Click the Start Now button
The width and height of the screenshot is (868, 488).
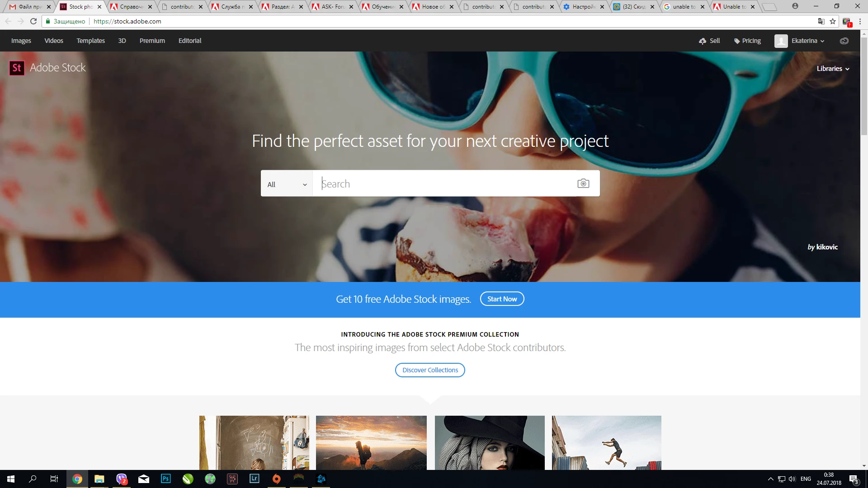502,299
